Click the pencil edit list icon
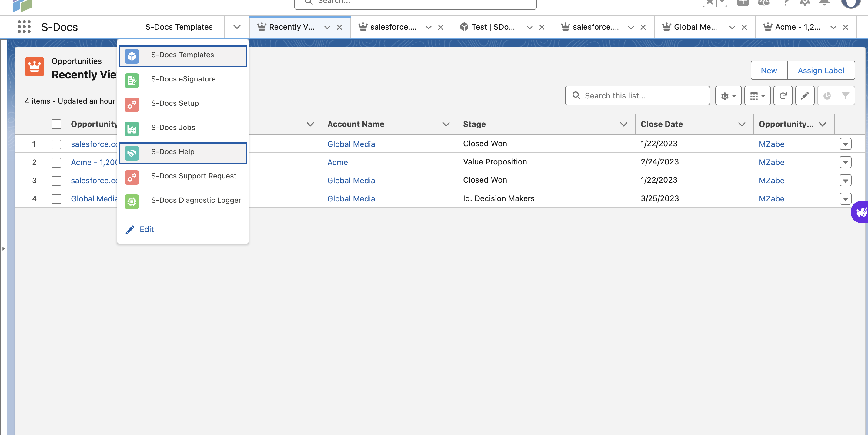This screenshot has height=435, width=868. tap(805, 96)
